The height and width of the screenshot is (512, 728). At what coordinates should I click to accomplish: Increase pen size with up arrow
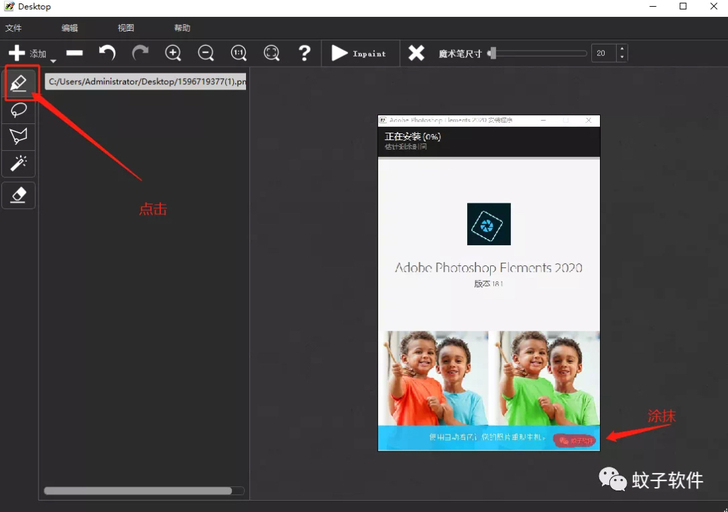point(622,49)
